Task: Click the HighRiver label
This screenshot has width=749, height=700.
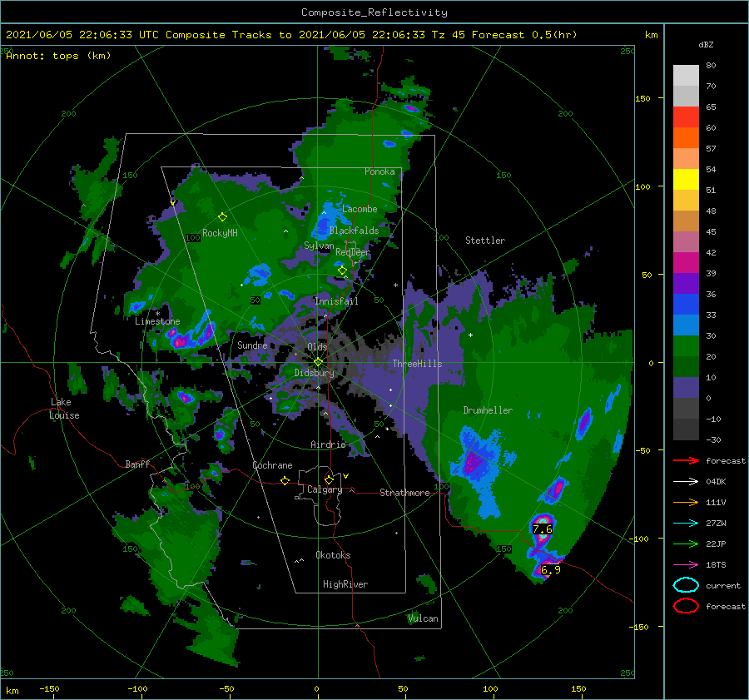Action: point(345,584)
